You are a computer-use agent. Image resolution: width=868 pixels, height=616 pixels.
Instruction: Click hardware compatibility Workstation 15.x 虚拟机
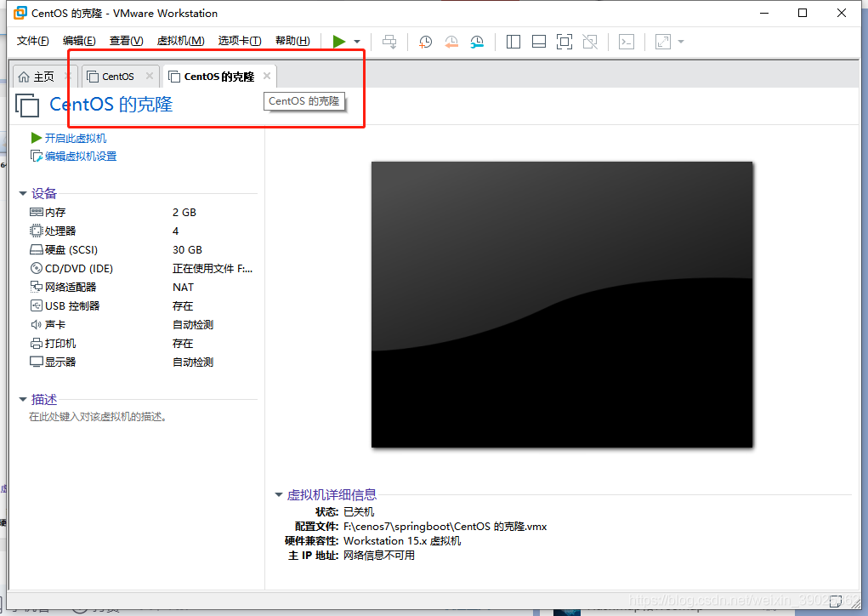click(x=402, y=540)
